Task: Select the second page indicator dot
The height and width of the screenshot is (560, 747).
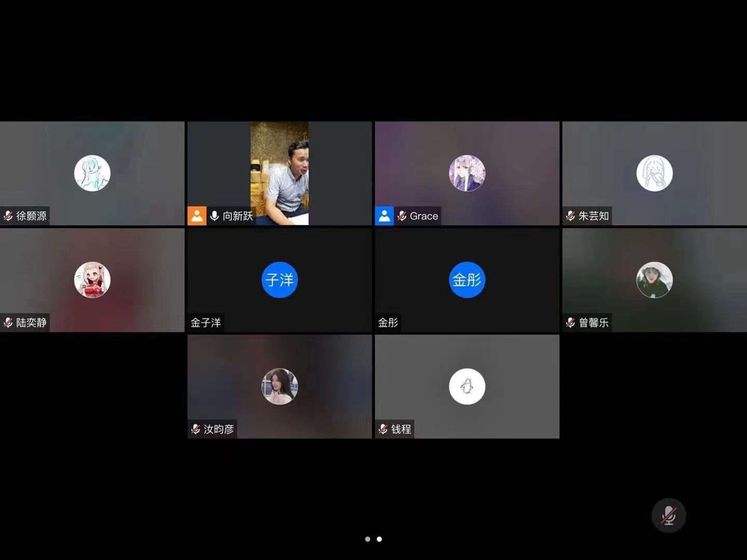Action: (x=379, y=539)
